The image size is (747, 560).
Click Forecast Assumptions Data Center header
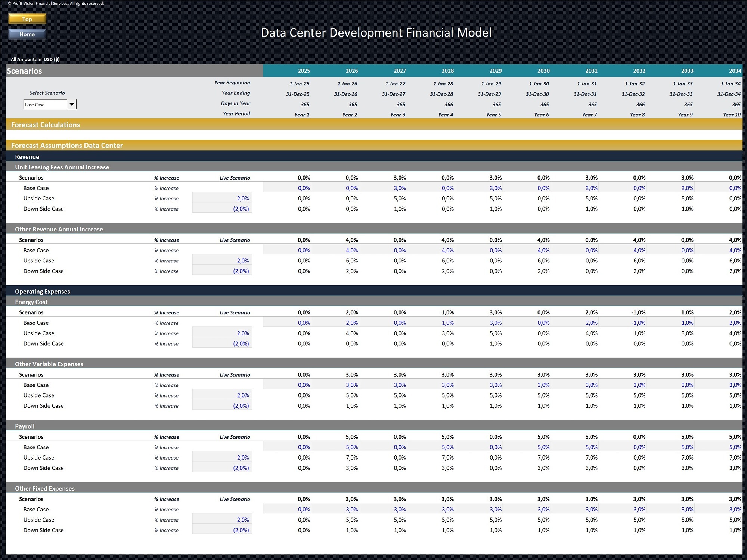pos(374,146)
